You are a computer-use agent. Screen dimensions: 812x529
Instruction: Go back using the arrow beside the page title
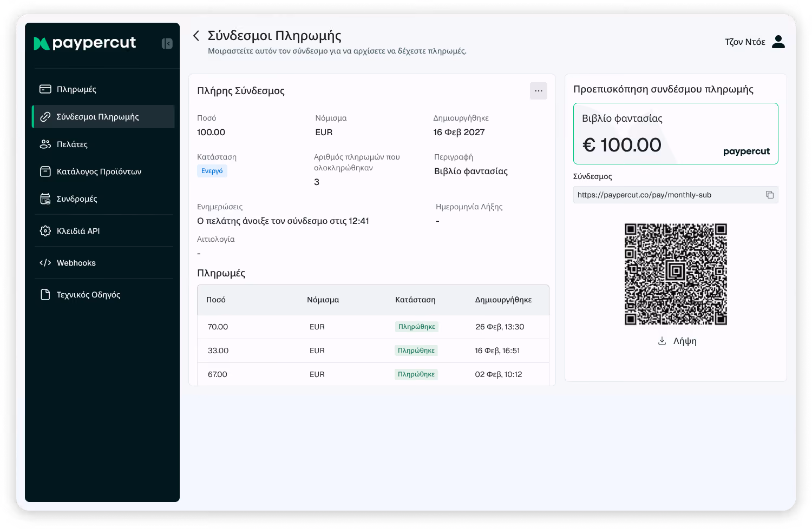pos(196,36)
